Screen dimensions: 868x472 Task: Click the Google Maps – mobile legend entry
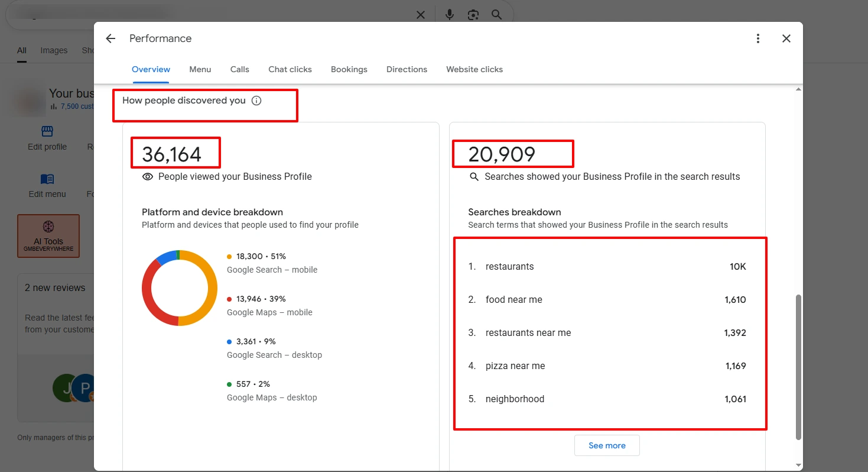coord(269,306)
